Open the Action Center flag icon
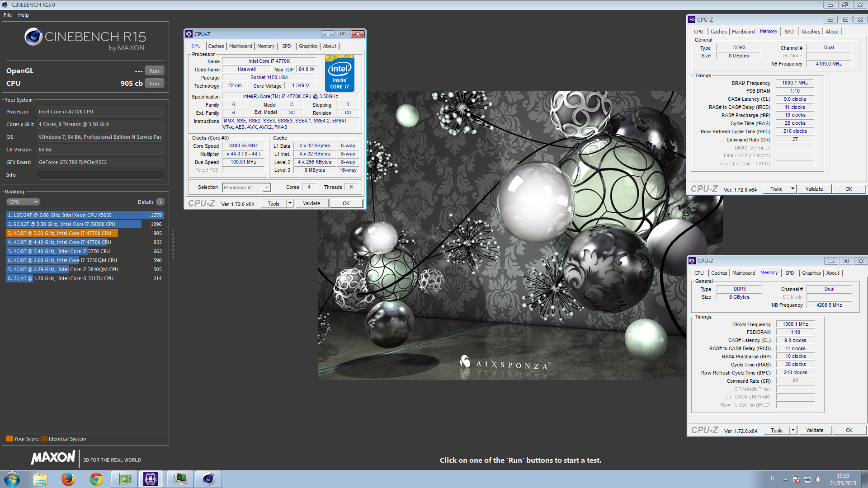This screenshot has height=488, width=868. (797, 479)
